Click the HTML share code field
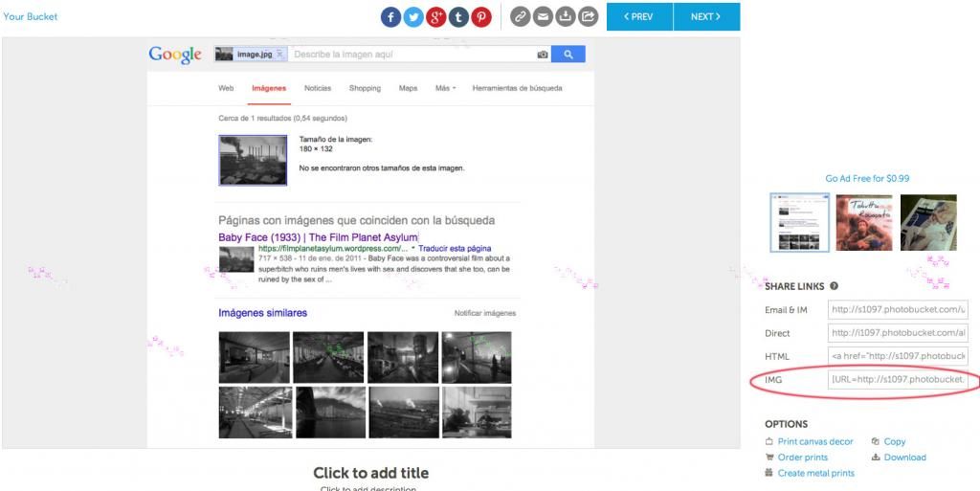 [x=898, y=356]
